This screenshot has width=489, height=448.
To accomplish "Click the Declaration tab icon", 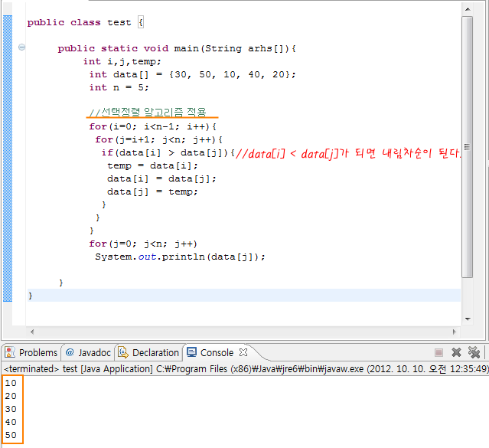I will [123, 352].
